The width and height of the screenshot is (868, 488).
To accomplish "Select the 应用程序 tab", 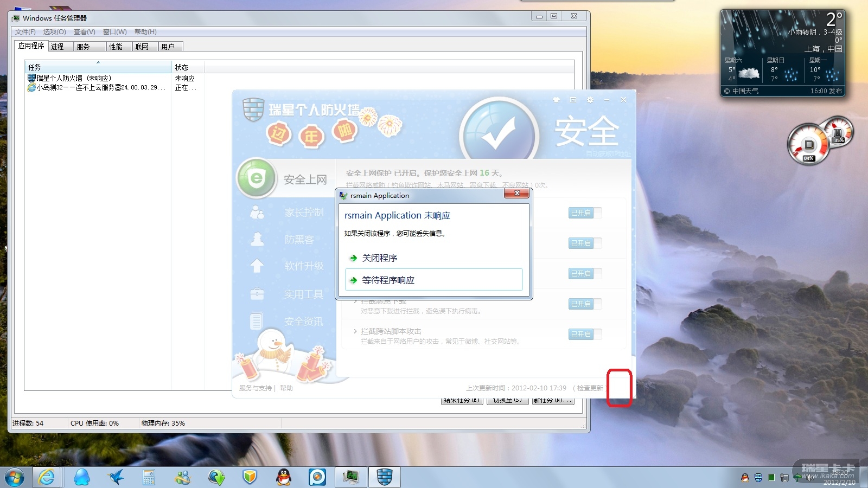I will [x=31, y=46].
